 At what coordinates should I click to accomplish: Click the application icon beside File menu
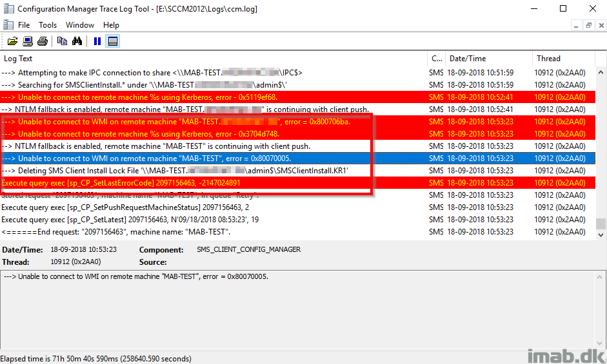click(8, 25)
